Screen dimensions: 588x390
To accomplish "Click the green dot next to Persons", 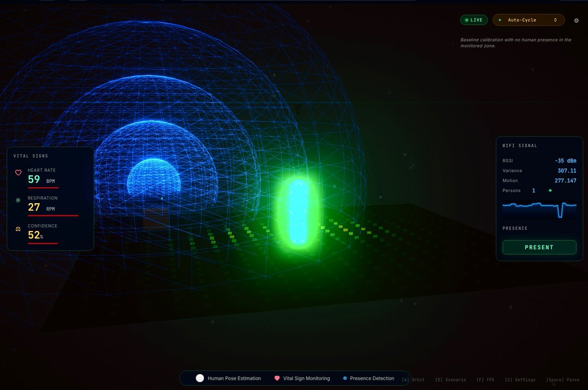I will [550, 190].
